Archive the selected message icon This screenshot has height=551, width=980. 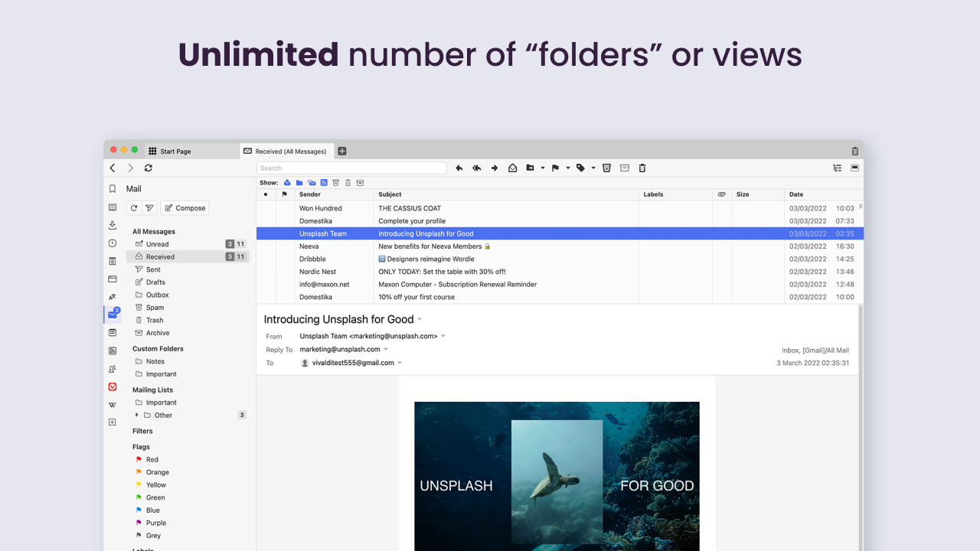(625, 168)
